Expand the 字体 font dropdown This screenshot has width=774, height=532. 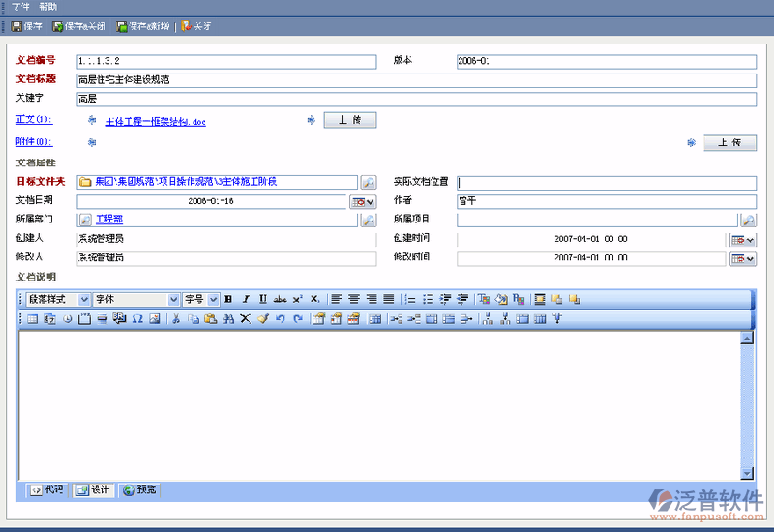(x=174, y=299)
